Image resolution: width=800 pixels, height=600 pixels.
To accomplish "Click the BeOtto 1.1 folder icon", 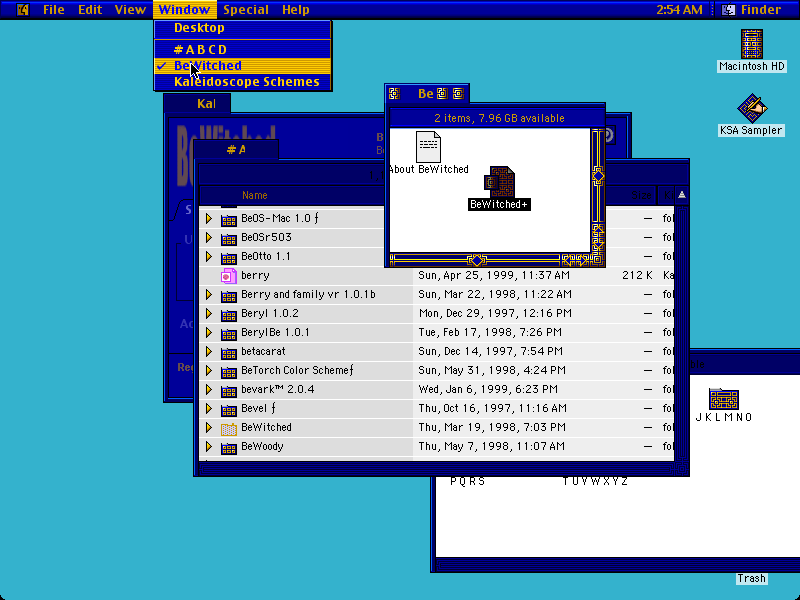I will pos(229,257).
